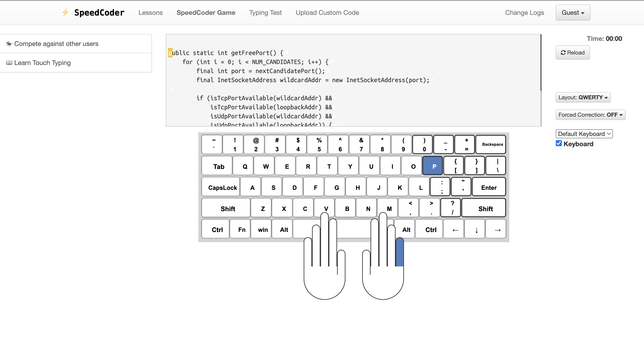This screenshot has height=343, width=644.
Task: Click the Enter key on virtual keyboard
Action: [488, 187]
